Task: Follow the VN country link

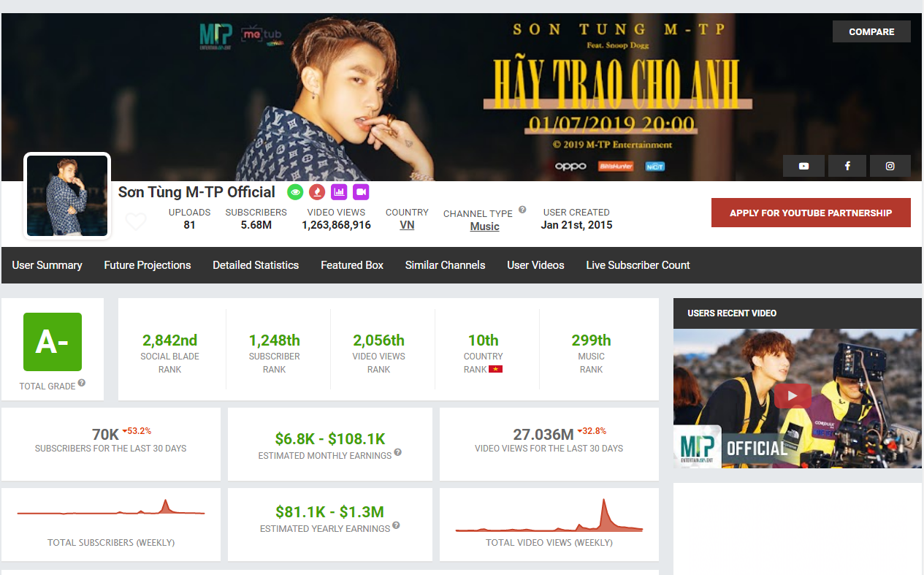Action: (x=407, y=225)
